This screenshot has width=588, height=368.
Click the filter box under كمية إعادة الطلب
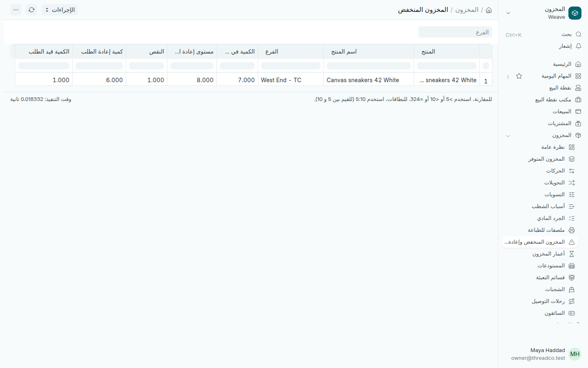99,66
